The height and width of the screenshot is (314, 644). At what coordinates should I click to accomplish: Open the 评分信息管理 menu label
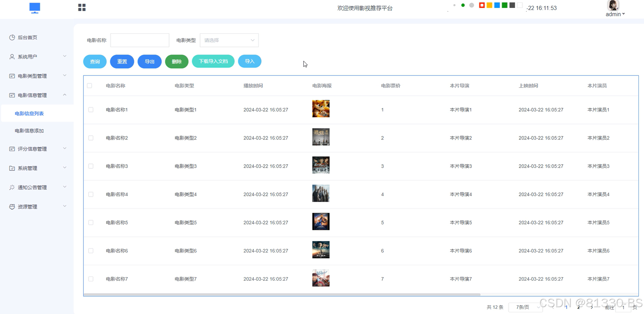pos(32,149)
